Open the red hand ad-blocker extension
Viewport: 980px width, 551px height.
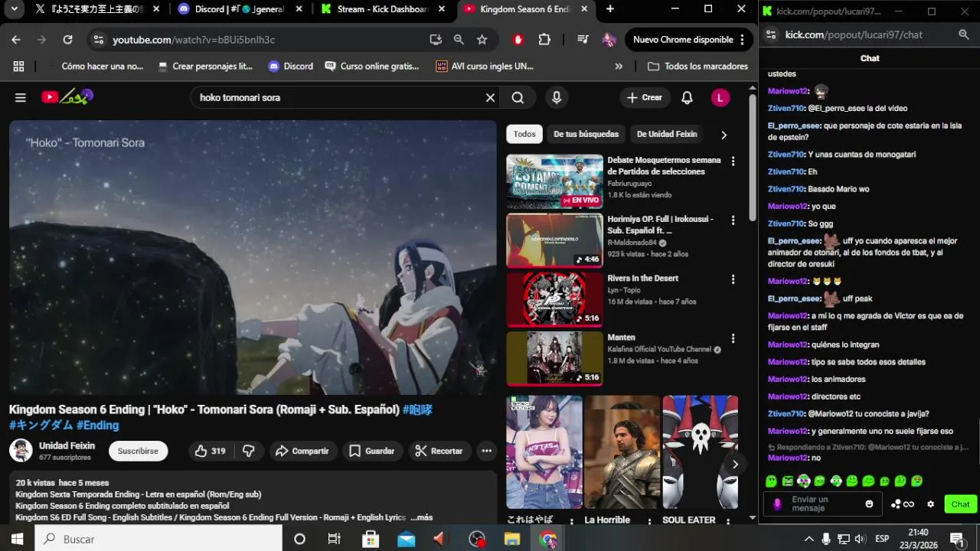pyautogui.click(x=518, y=40)
